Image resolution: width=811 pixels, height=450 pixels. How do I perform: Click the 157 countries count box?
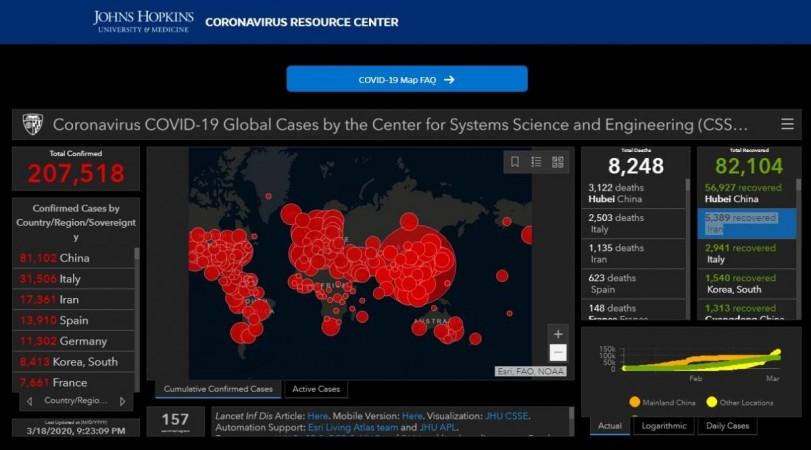(x=175, y=422)
